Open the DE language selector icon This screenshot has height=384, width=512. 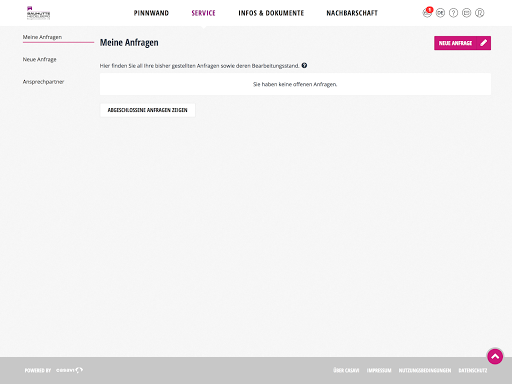pyautogui.click(x=440, y=13)
